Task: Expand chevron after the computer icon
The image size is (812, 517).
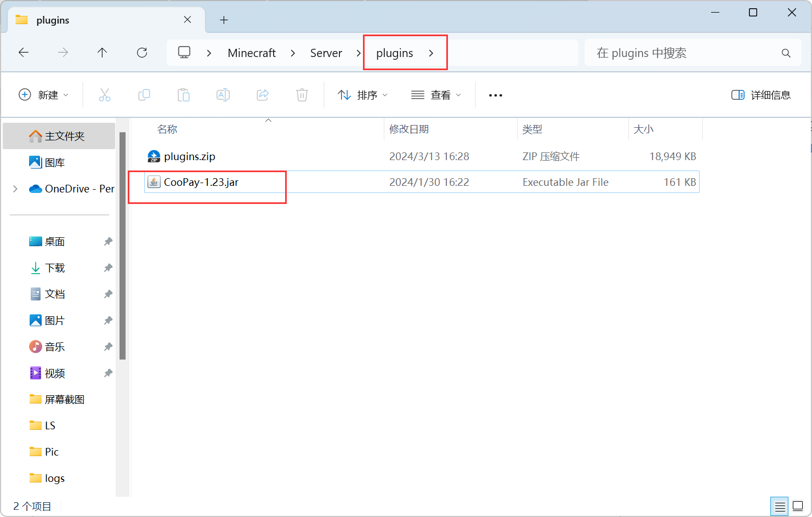Action: pos(209,53)
